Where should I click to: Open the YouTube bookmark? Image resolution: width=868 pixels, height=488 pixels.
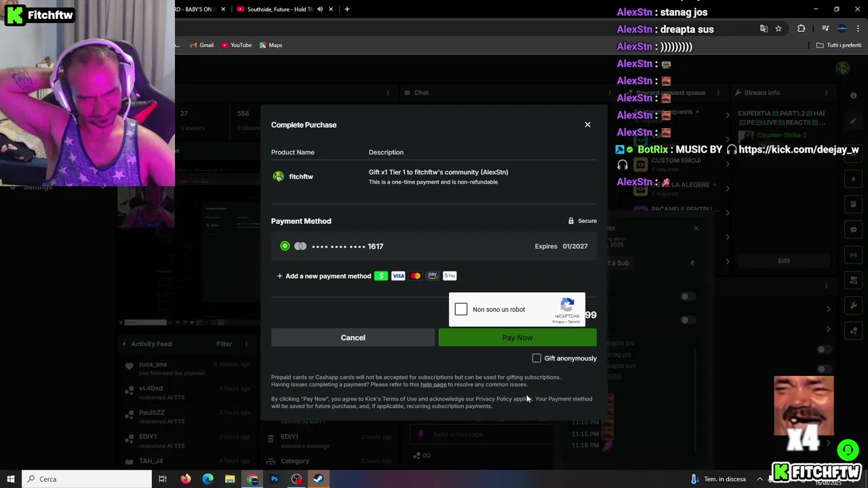tap(236, 45)
